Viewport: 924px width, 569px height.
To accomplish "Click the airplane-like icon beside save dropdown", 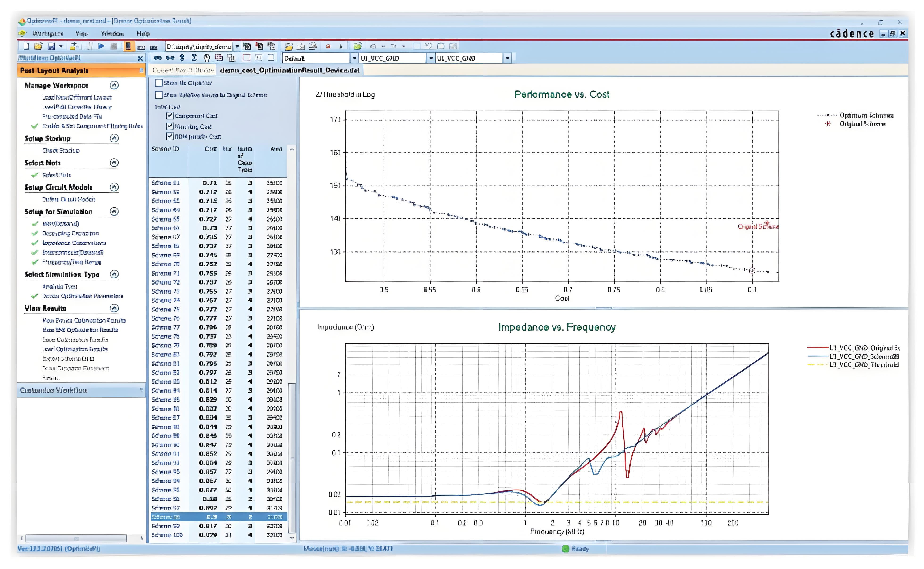I will click(x=74, y=46).
